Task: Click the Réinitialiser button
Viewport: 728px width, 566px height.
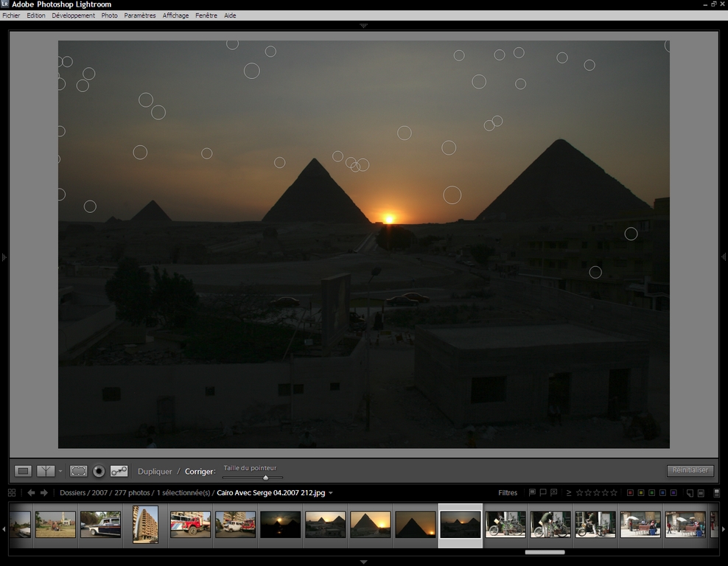Action: [x=690, y=470]
